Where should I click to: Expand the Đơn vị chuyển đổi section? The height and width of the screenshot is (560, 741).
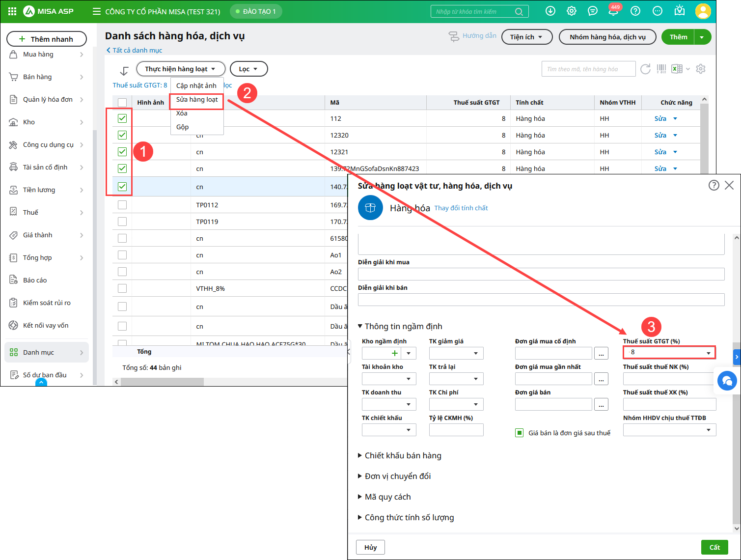coord(395,476)
